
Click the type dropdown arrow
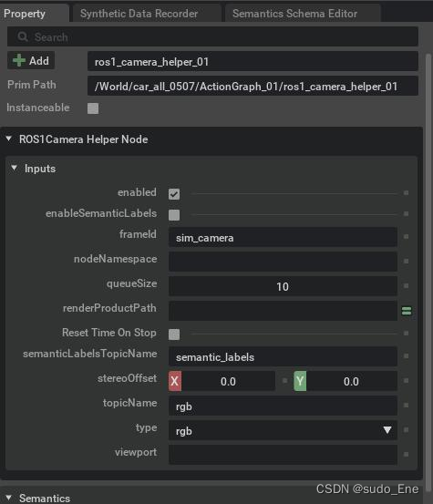point(387,430)
